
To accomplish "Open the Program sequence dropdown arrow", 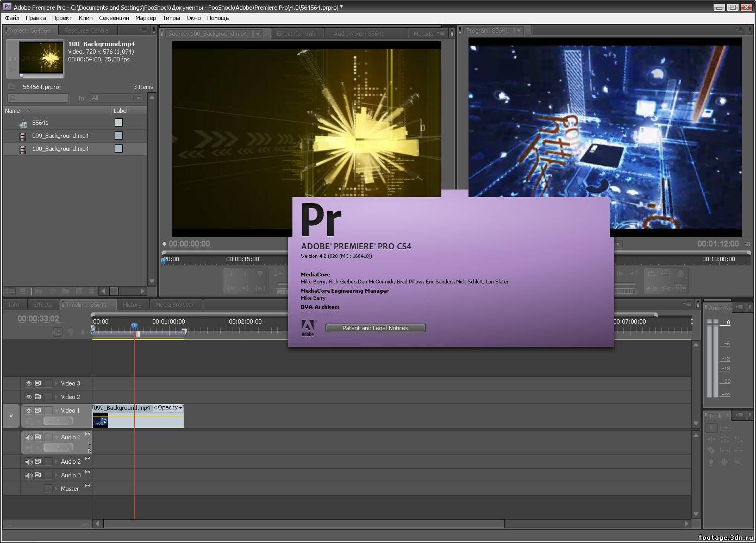I will pyautogui.click(x=518, y=30).
